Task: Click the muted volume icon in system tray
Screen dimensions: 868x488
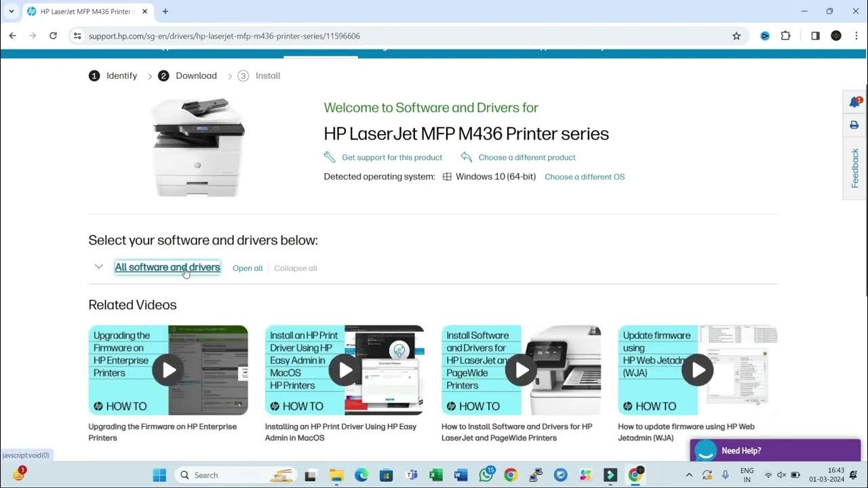Action: pyautogui.click(x=781, y=475)
